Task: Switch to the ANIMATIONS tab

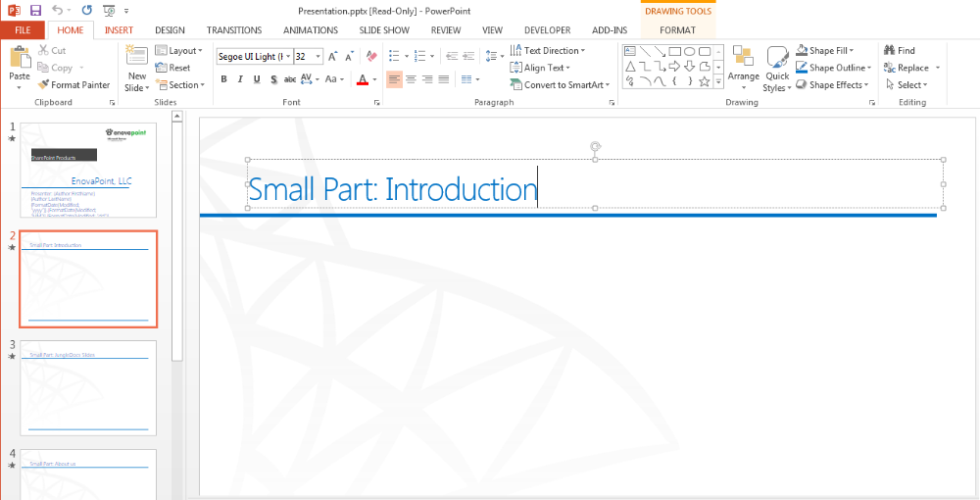Action: [x=311, y=30]
